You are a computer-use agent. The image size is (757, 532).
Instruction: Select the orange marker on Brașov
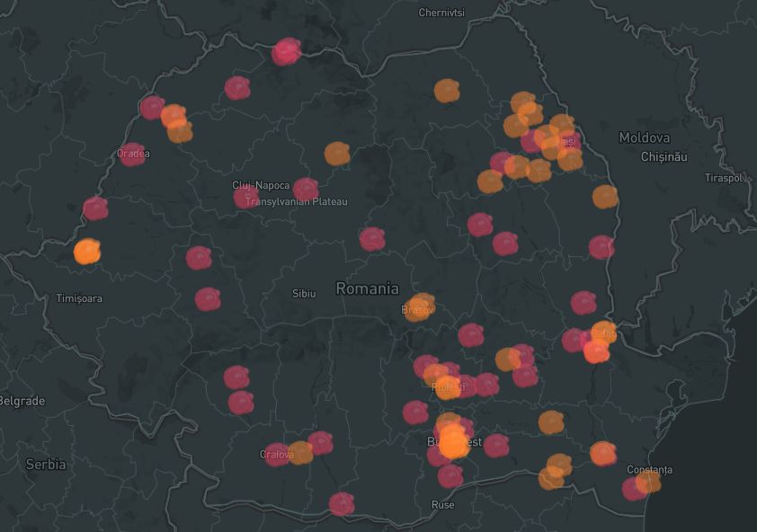pyautogui.click(x=420, y=306)
